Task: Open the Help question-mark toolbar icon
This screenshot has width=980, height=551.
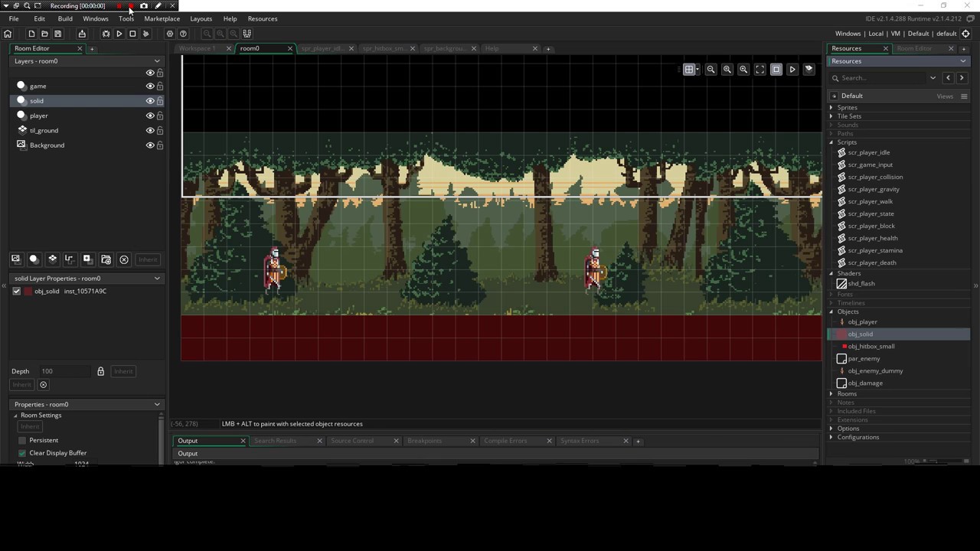Action: coord(183,34)
